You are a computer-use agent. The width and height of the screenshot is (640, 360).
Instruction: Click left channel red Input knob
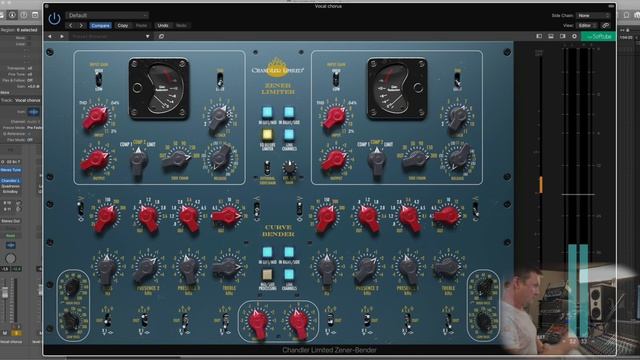[x=96, y=117]
